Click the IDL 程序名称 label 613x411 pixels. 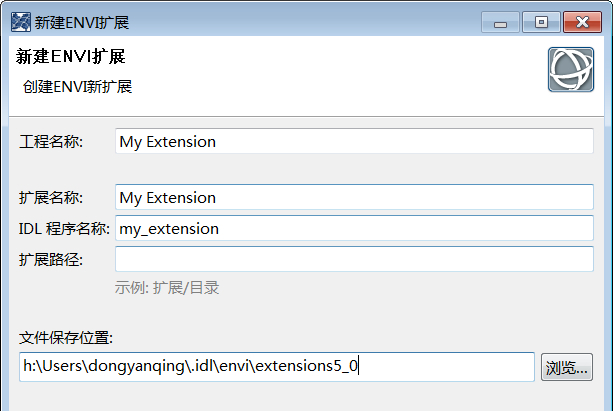click(63, 228)
